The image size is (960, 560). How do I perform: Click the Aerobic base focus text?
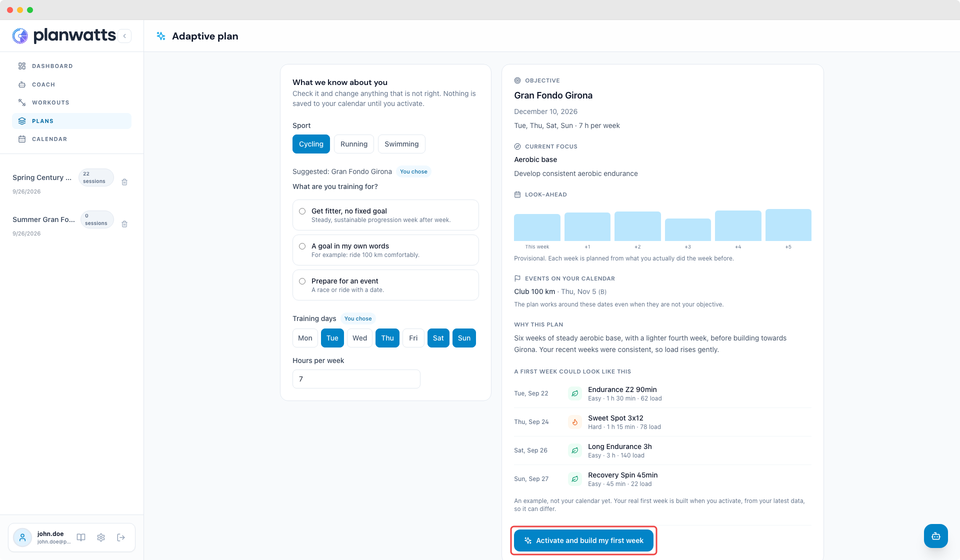(535, 159)
